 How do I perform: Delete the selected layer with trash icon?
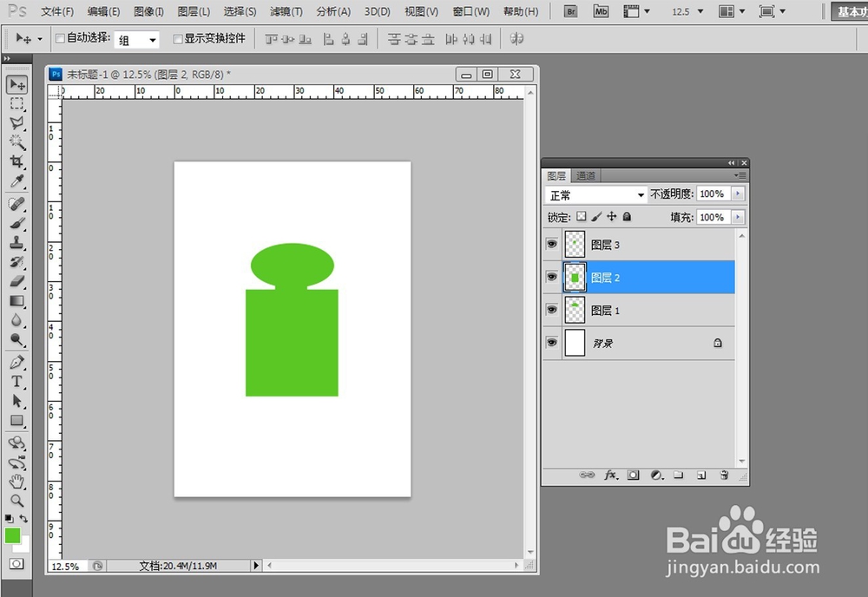coord(724,476)
